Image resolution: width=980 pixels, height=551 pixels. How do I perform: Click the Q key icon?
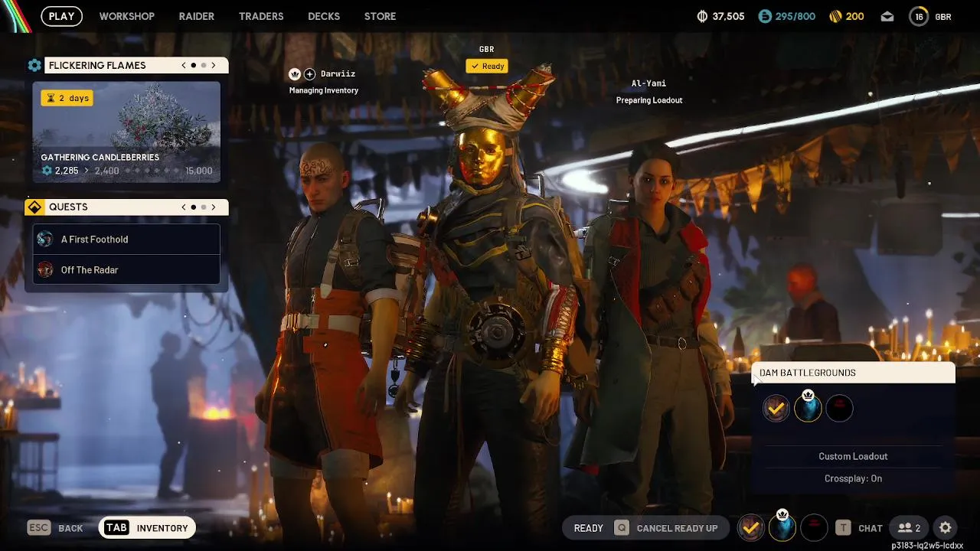coord(622,528)
